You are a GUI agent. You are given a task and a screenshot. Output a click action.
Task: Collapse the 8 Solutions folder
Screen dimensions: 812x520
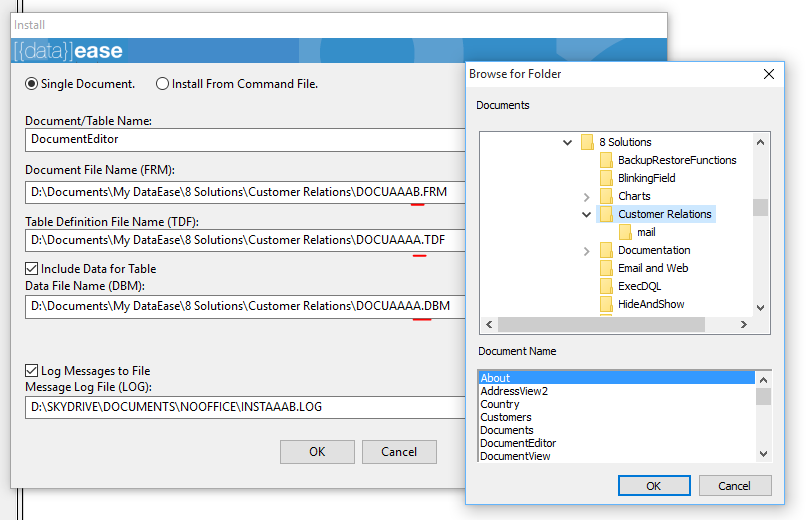(568, 142)
